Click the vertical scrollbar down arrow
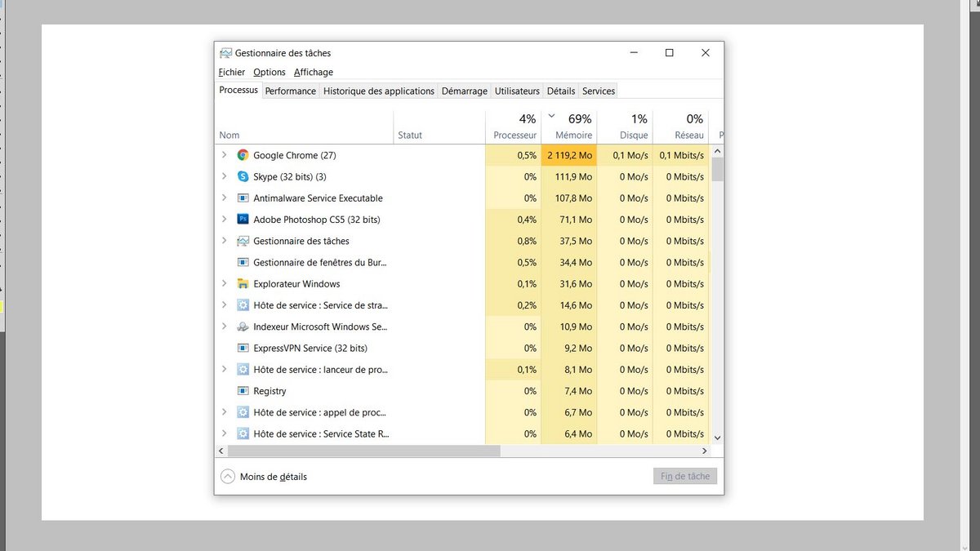Screen dimensions: 980x551 pos(718,438)
